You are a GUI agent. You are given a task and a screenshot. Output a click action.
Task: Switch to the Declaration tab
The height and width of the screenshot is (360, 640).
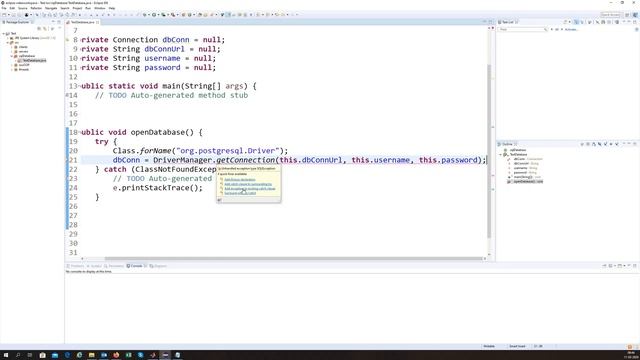(114, 266)
